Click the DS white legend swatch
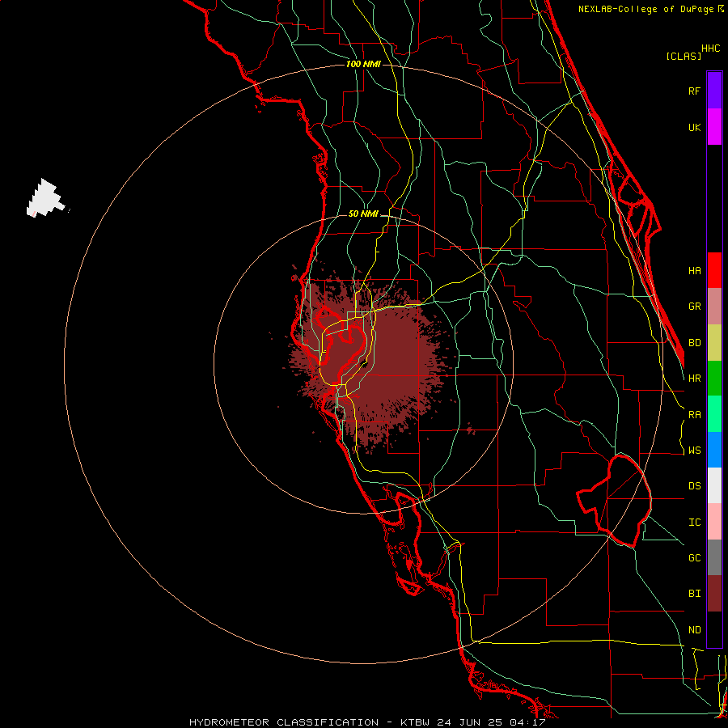Viewport: 728px width, 728px height. tap(714, 485)
